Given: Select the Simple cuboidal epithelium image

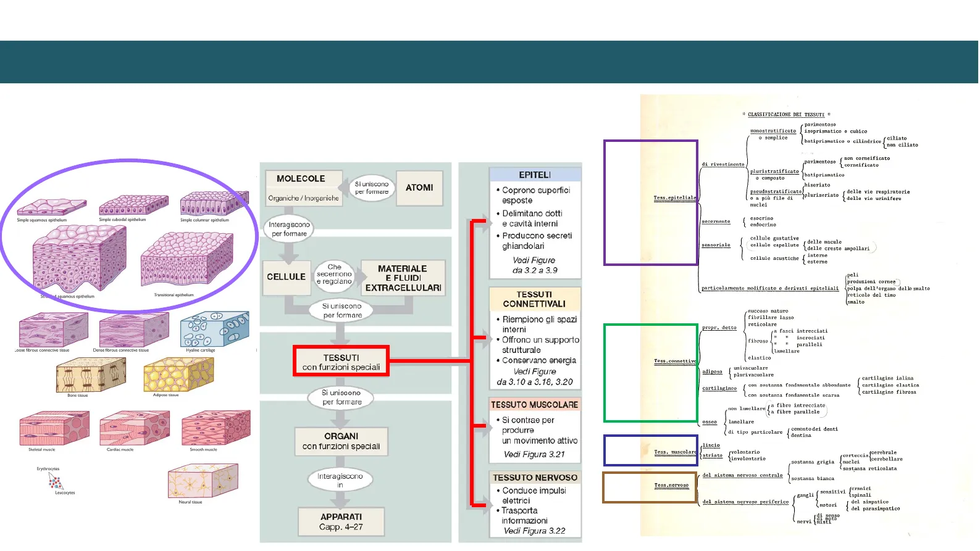Looking at the screenshot, I should tap(133, 205).
